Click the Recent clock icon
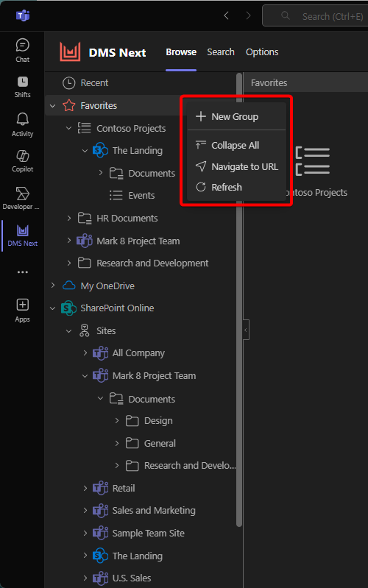 (68, 83)
